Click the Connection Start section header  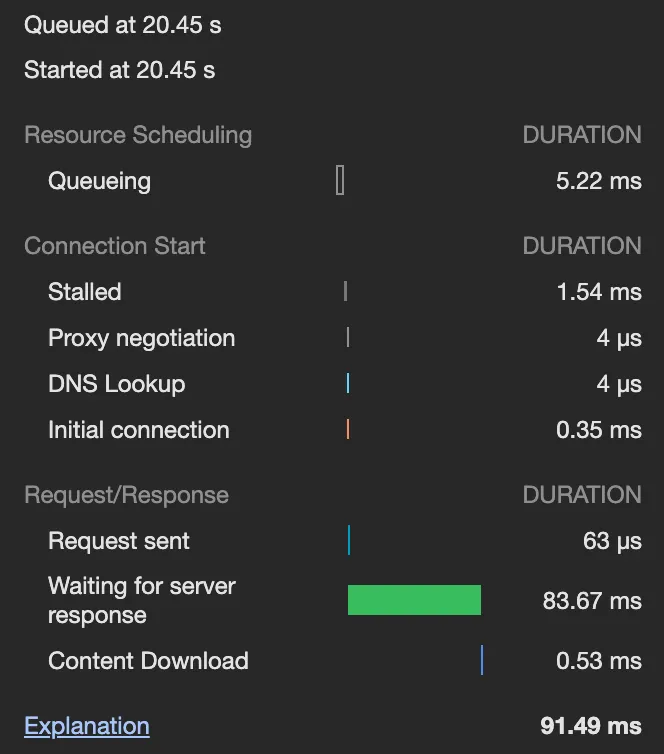tap(115, 246)
